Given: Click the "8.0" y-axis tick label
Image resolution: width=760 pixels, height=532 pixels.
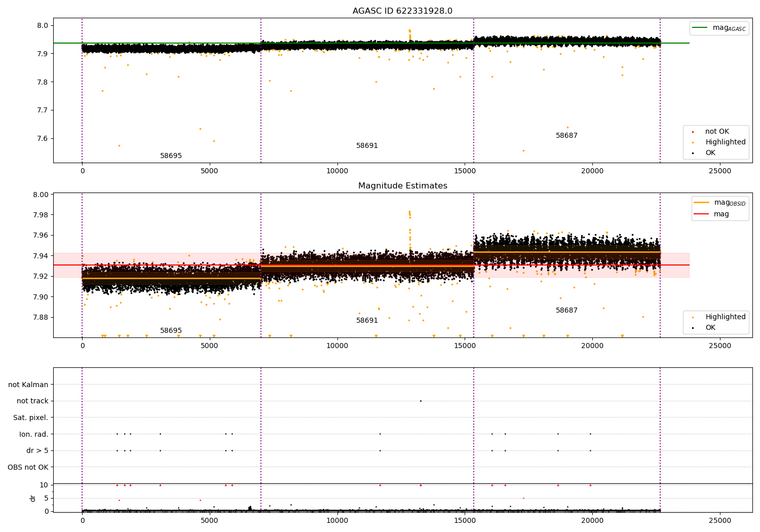Looking at the screenshot, I should point(42,26).
